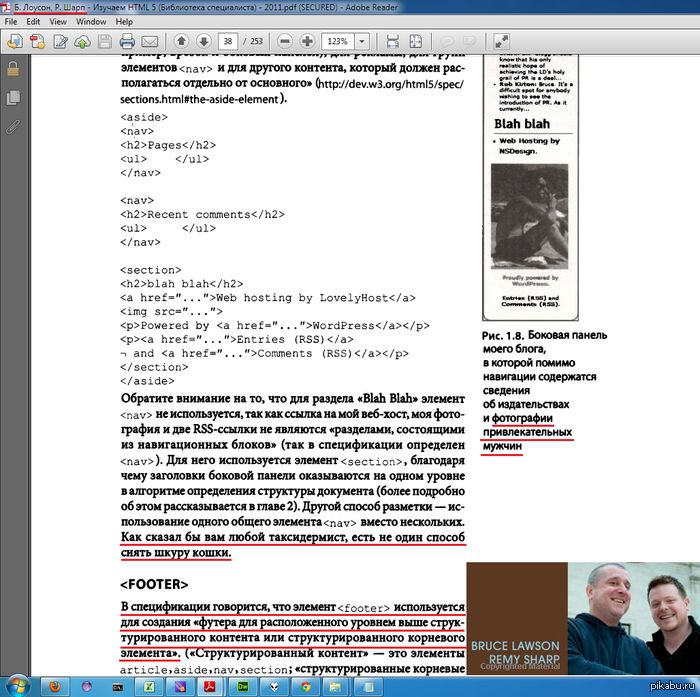Image resolution: width=700 pixels, height=697 pixels.
Task: Open the Windows Start button
Action: tap(20, 686)
